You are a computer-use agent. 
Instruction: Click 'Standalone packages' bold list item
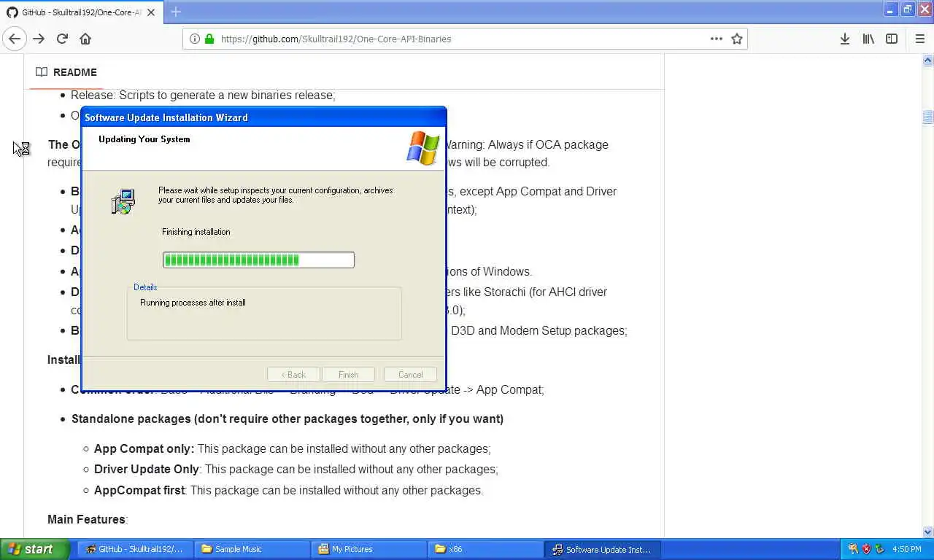(x=287, y=419)
